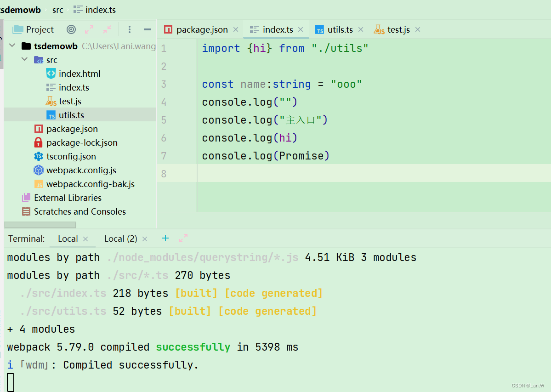Click the HTML icon beside index.html
The height and width of the screenshot is (392, 551).
tap(51, 73)
